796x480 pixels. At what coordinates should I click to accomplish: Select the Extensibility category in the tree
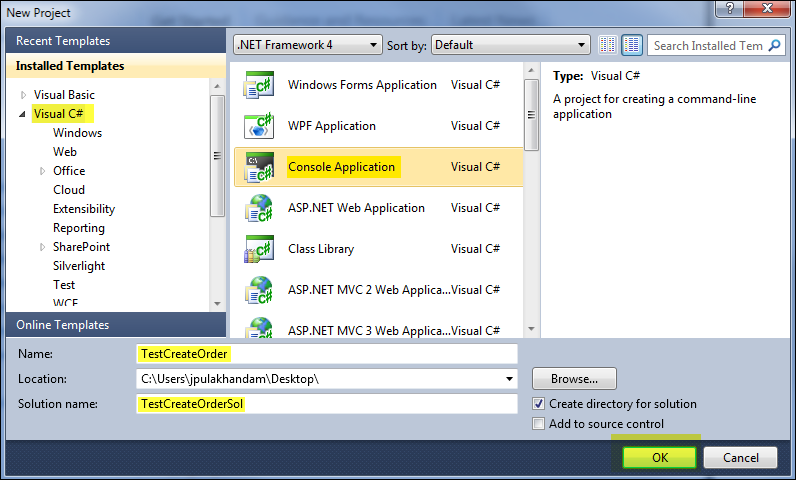(84, 209)
